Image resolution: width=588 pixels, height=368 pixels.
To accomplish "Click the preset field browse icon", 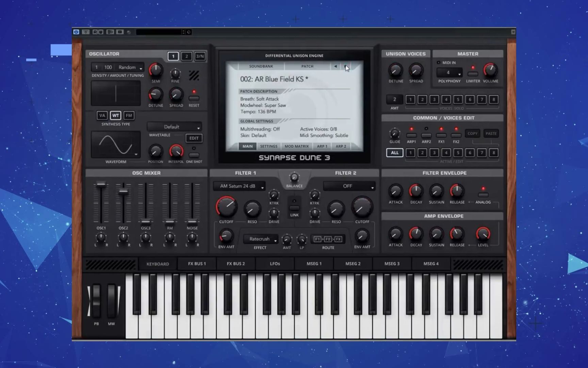I will 189,32.
